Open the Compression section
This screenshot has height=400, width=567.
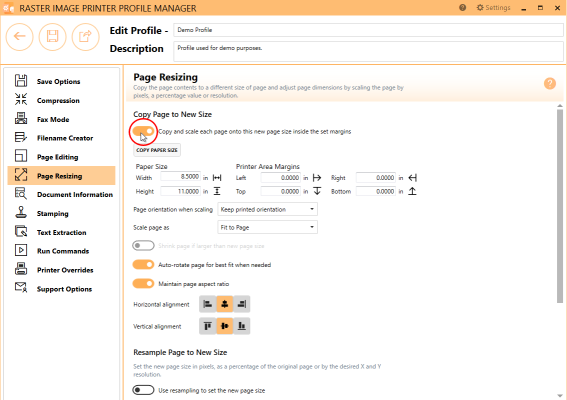tap(61, 101)
